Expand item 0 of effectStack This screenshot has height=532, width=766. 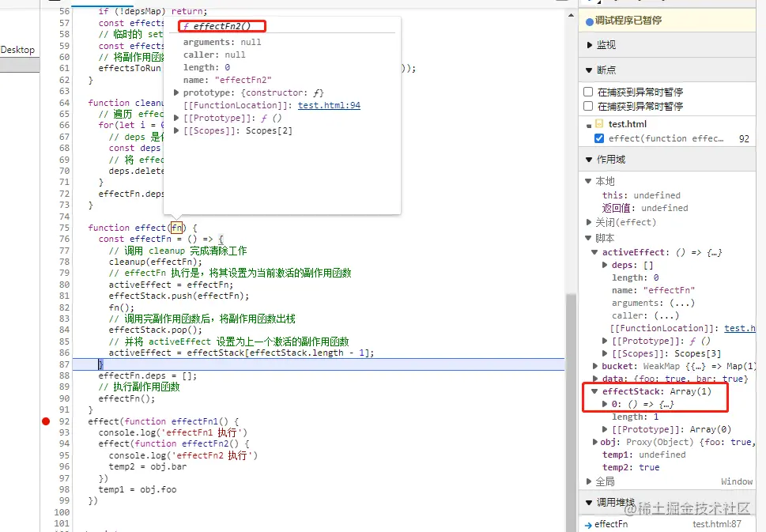pyautogui.click(x=605, y=404)
